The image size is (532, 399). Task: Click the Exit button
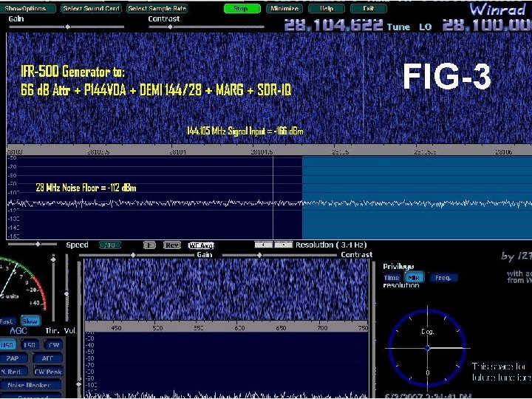pyautogui.click(x=369, y=8)
